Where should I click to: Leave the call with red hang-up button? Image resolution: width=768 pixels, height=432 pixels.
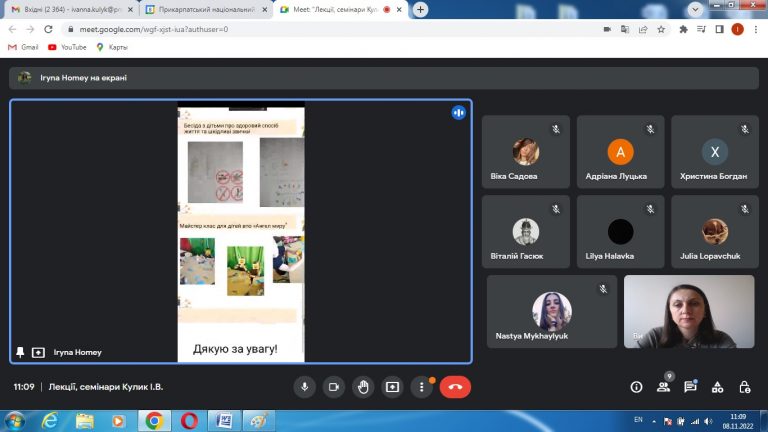pyautogui.click(x=455, y=387)
